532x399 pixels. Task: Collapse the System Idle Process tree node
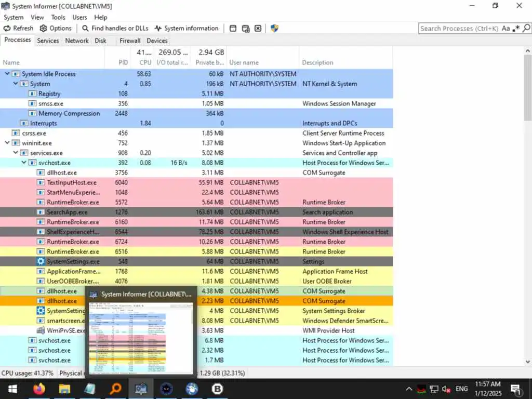tap(7, 74)
